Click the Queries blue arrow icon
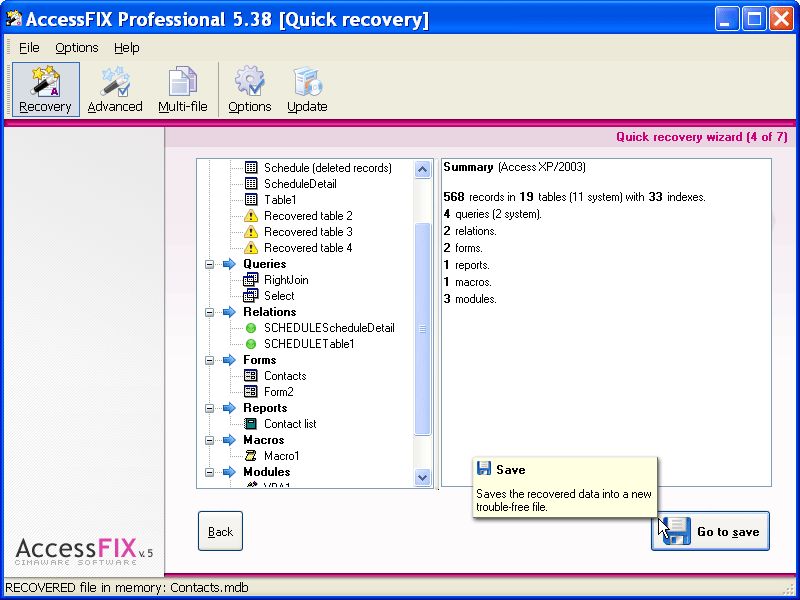Viewport: 800px width, 600px height. point(230,264)
